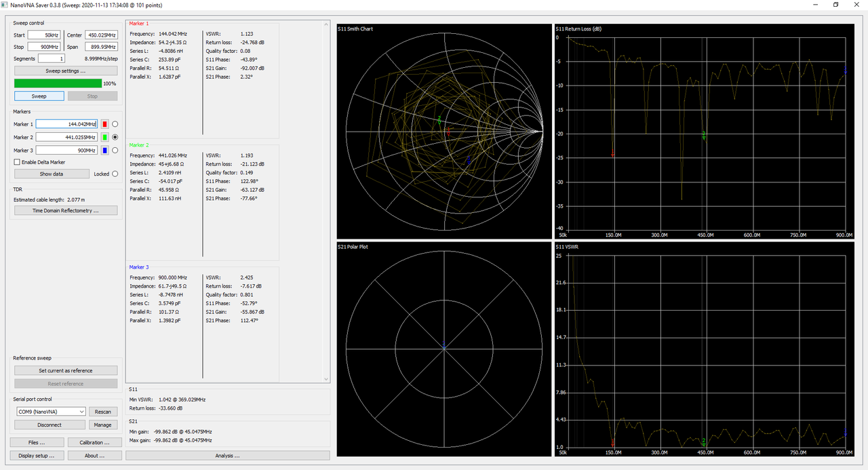Click the marker data panel scrollbar
The image size is (868, 470).
pyautogui.click(x=328, y=201)
